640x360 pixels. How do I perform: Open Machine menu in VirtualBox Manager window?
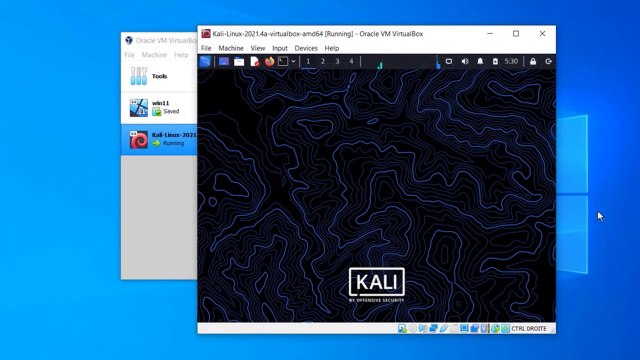click(x=154, y=55)
